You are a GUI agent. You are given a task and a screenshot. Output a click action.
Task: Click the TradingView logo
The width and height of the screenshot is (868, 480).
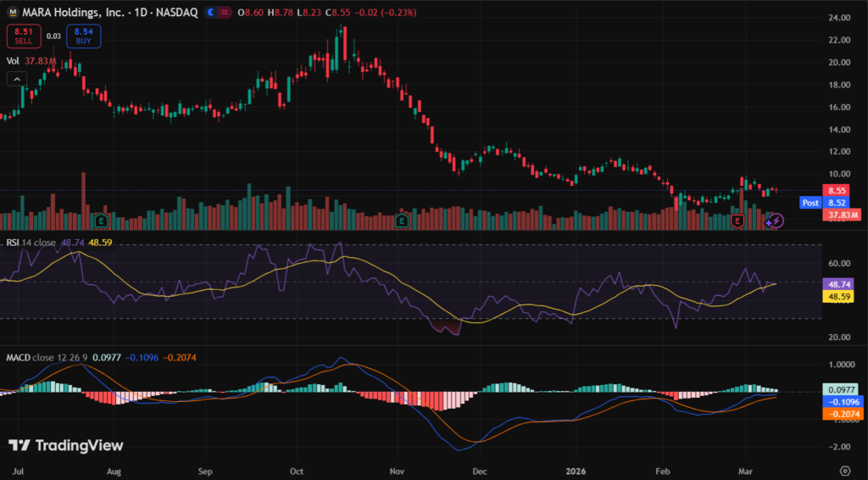point(66,446)
